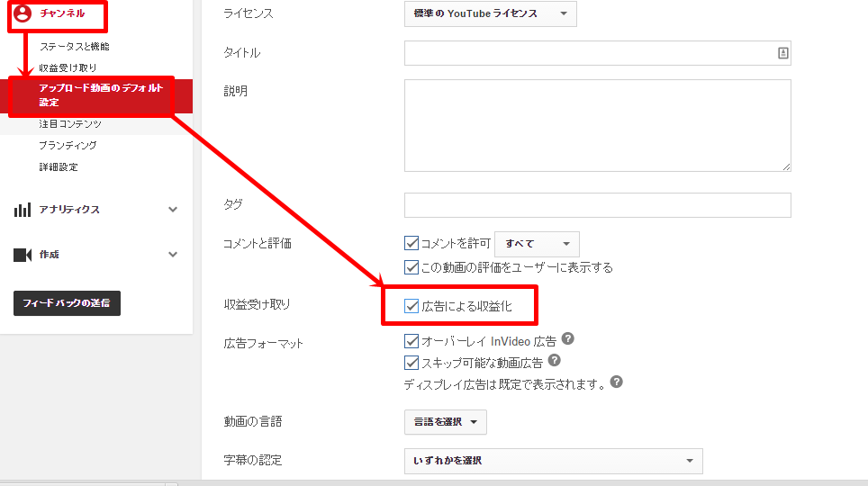The width and height of the screenshot is (868, 486).
Task: Open help for オーバーレイ InVideo 広告
Action: point(567,338)
